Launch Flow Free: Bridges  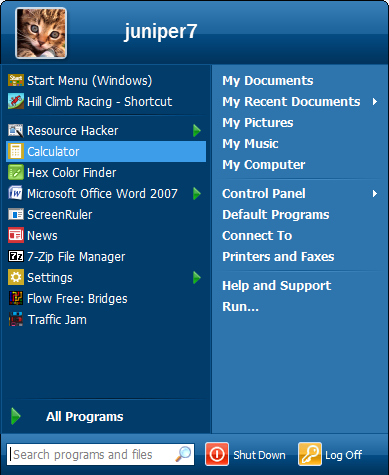coord(106,298)
